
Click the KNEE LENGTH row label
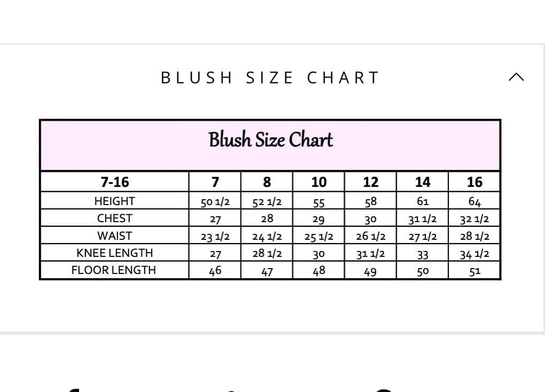click(x=114, y=253)
